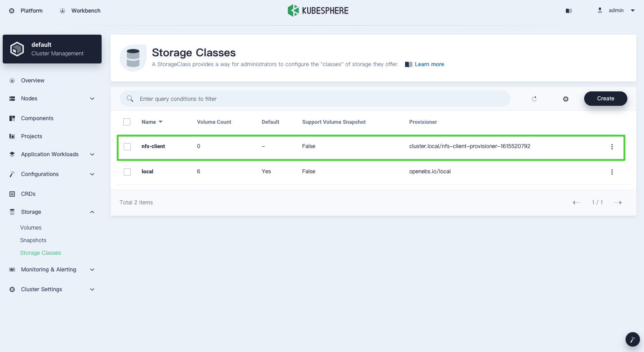The width and height of the screenshot is (644, 352).
Task: Click the KubeSphere logo
Action: click(318, 10)
